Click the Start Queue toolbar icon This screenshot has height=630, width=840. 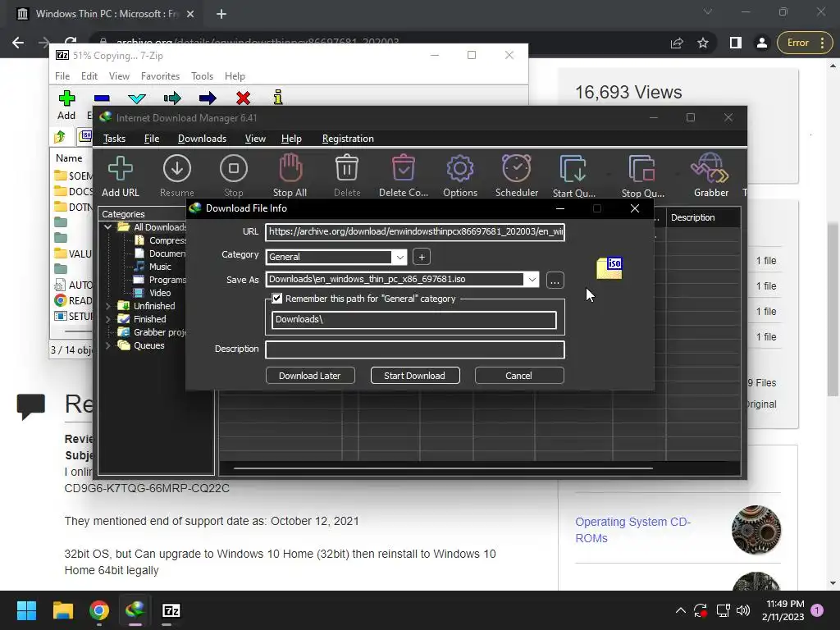coord(573,169)
